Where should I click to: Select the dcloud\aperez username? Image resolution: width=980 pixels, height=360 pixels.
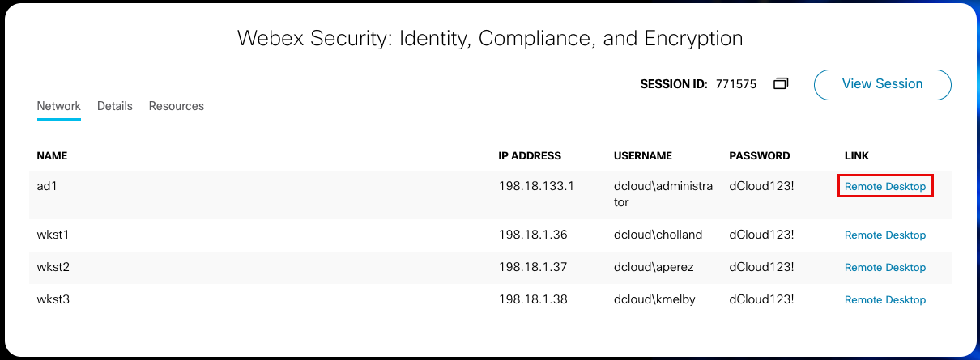pos(655,267)
